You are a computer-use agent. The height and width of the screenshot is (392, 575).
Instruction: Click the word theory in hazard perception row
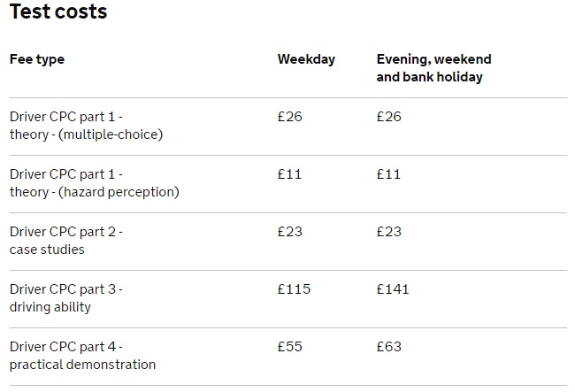(x=29, y=192)
